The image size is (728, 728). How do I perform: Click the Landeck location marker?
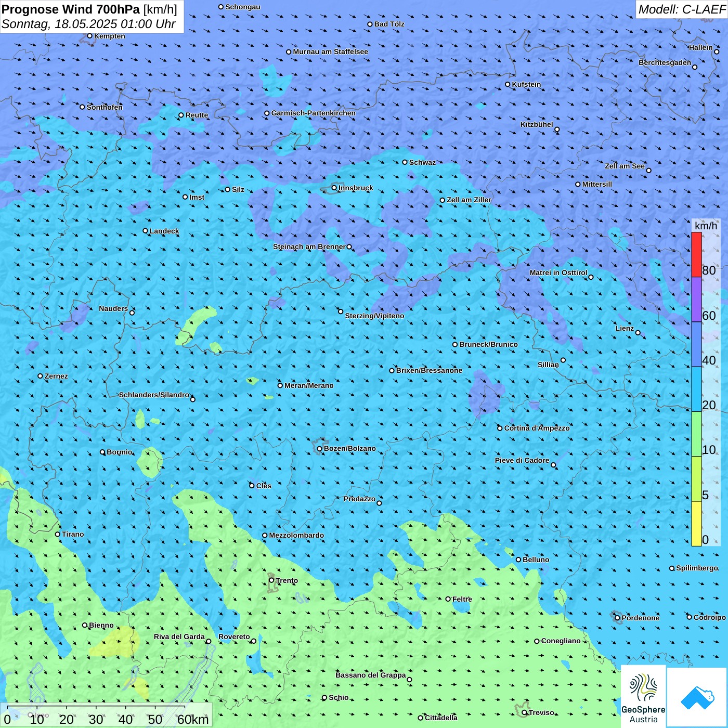[146, 231]
